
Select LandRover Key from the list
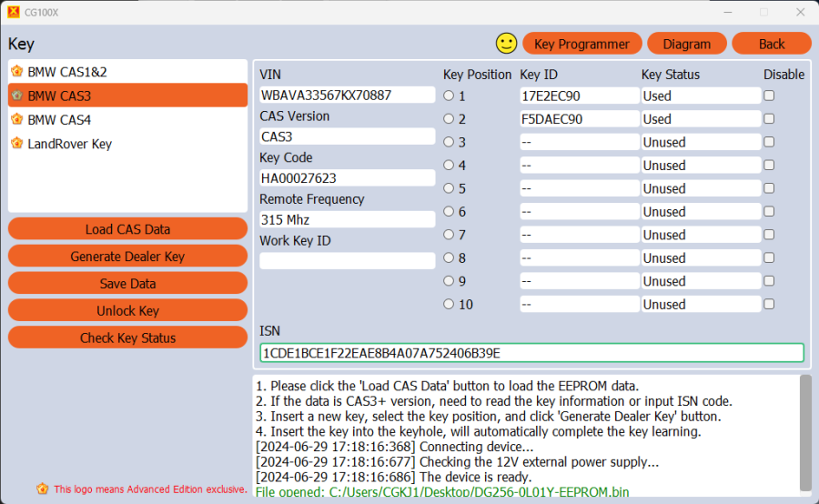point(70,144)
